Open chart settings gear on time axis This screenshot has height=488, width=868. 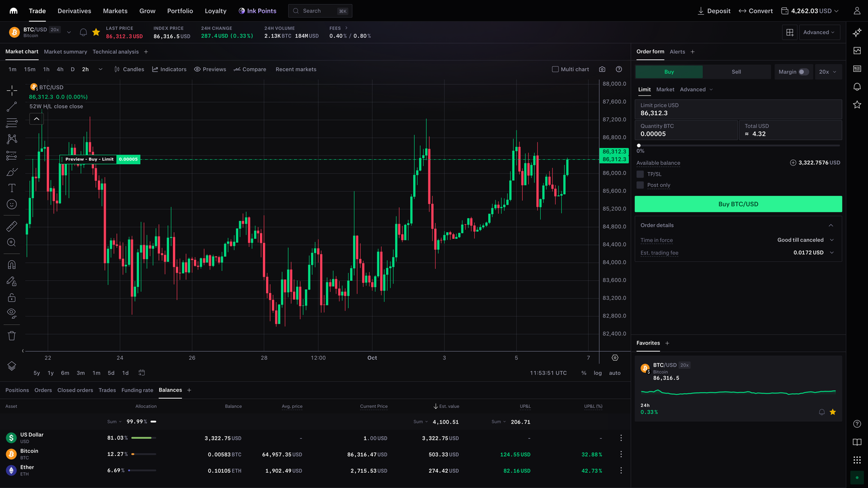(x=615, y=358)
